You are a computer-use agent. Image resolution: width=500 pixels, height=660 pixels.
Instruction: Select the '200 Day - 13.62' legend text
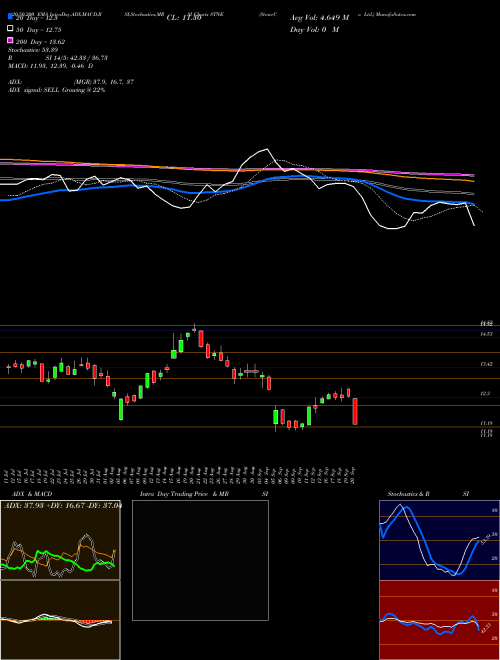(40, 42)
